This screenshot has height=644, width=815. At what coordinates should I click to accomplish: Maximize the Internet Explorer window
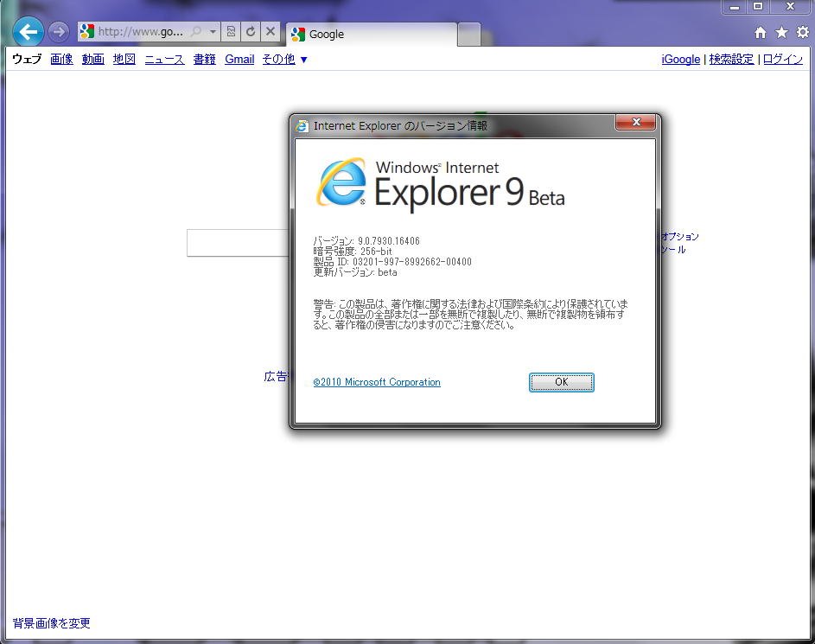point(758,7)
